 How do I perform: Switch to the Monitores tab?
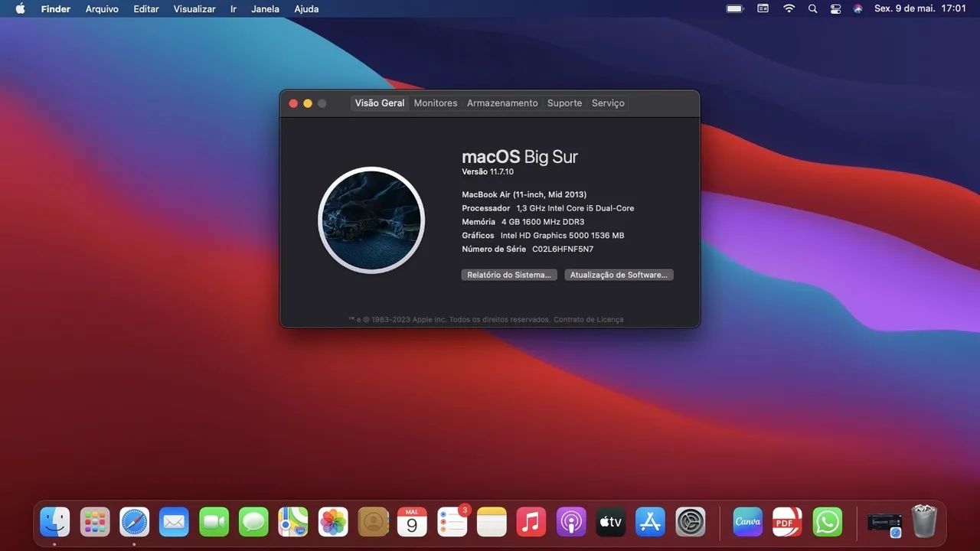point(436,103)
